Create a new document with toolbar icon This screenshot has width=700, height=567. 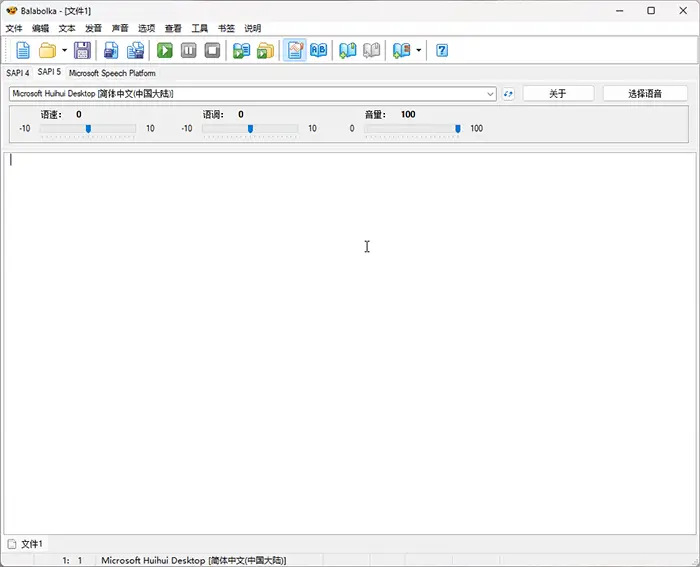pyautogui.click(x=23, y=50)
